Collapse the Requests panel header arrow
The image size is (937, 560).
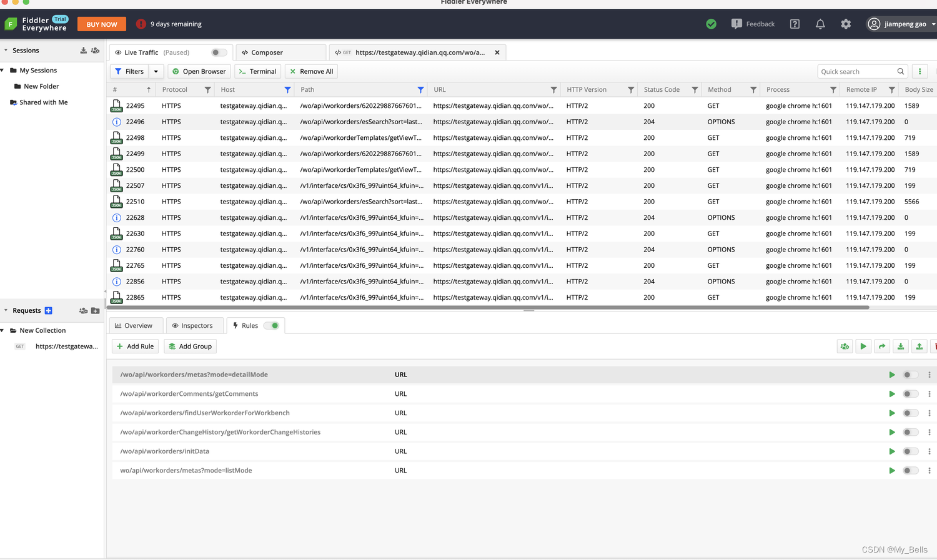point(6,310)
